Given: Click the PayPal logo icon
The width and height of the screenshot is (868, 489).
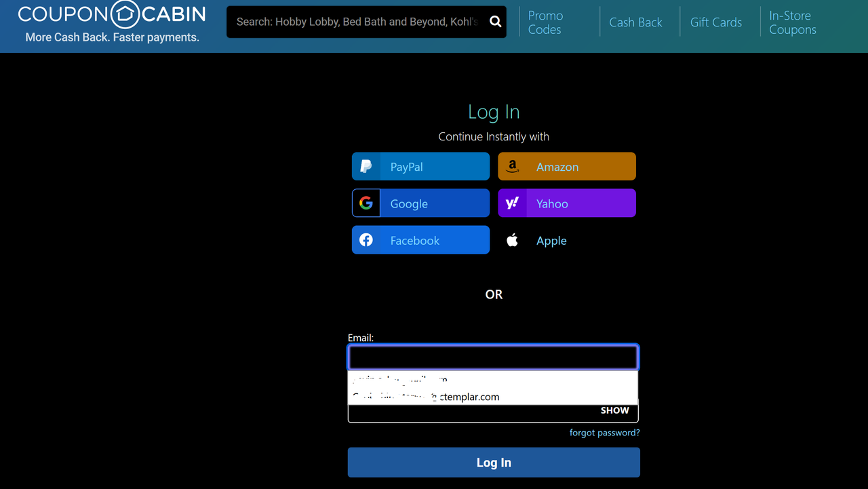Looking at the screenshot, I should pyautogui.click(x=366, y=166).
